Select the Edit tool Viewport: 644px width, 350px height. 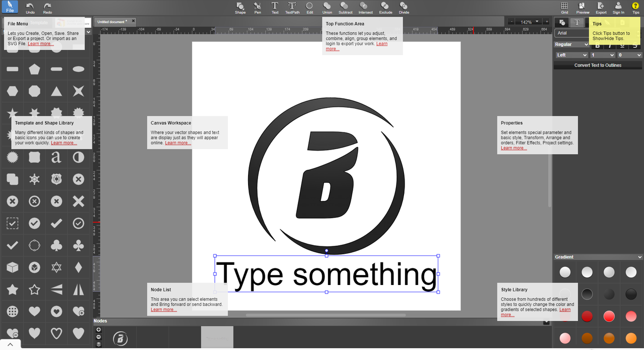point(309,8)
